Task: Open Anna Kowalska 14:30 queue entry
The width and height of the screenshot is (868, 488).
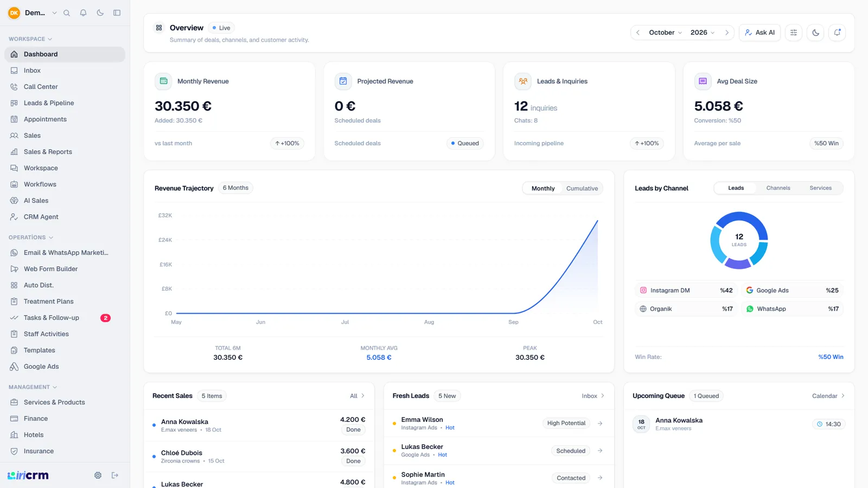Action: [x=739, y=424]
